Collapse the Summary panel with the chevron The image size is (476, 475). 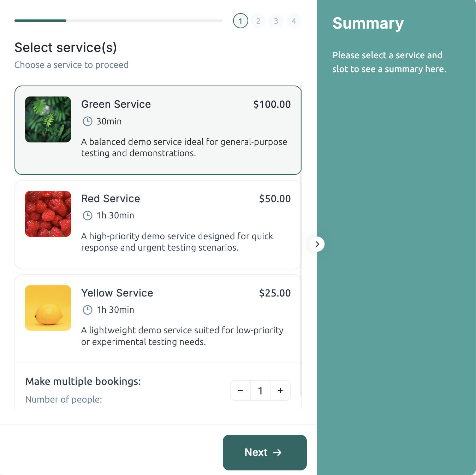[317, 244]
